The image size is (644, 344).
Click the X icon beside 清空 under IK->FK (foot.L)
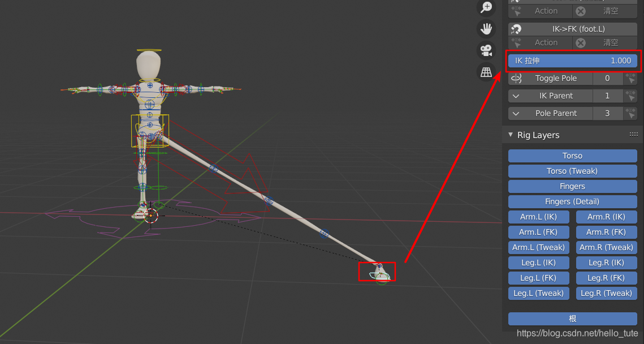click(580, 43)
